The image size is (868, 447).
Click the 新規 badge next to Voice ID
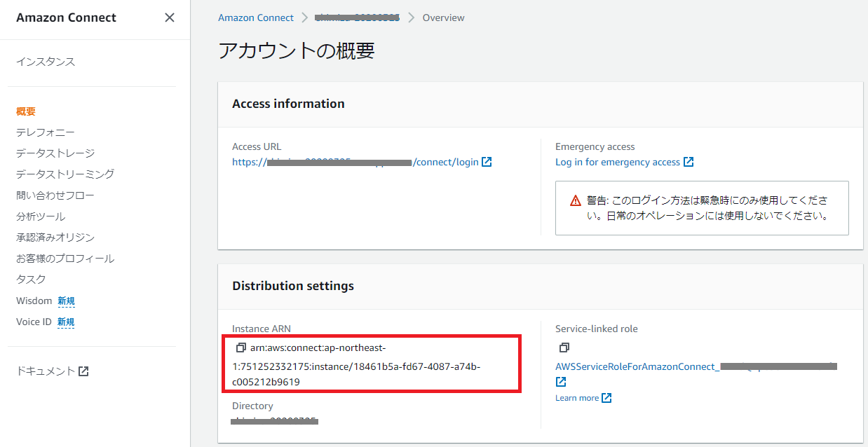pos(66,322)
